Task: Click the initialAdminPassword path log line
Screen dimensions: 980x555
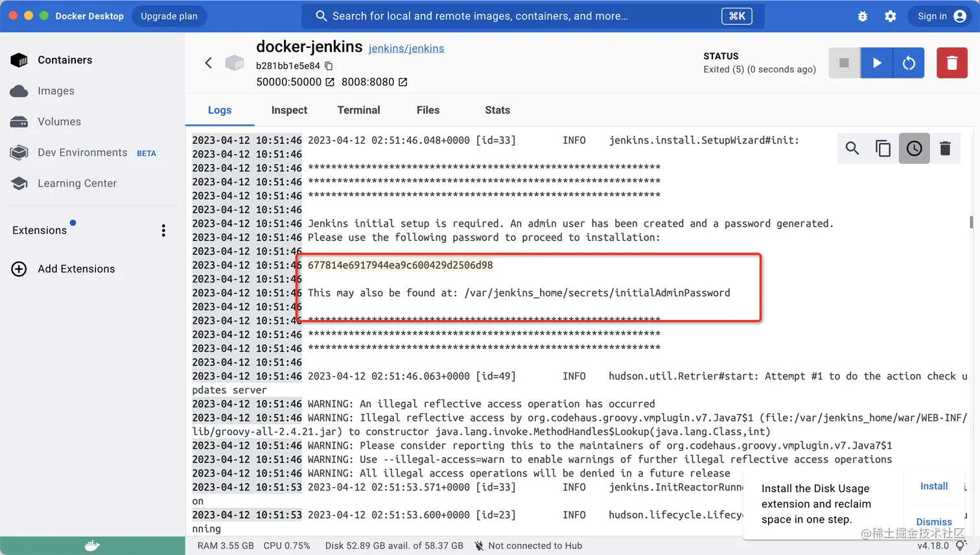Action: 519,293
